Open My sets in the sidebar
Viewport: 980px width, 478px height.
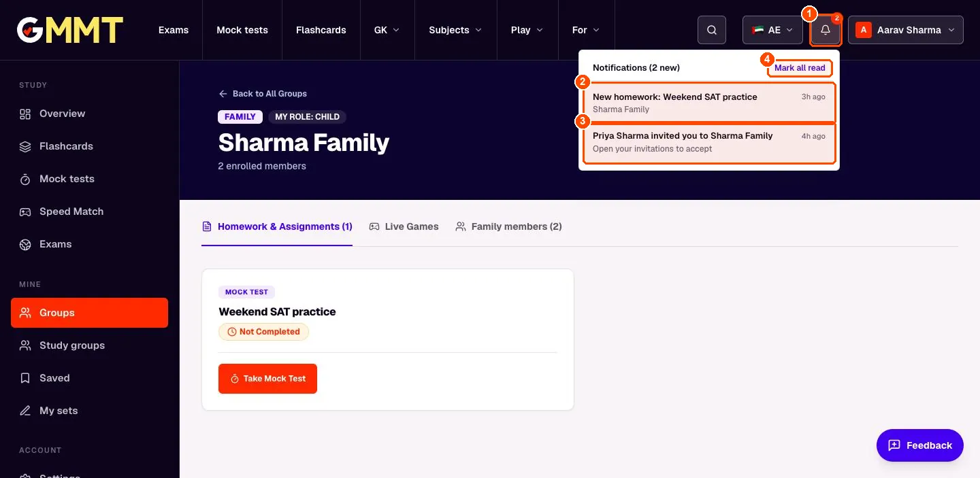pos(89,411)
